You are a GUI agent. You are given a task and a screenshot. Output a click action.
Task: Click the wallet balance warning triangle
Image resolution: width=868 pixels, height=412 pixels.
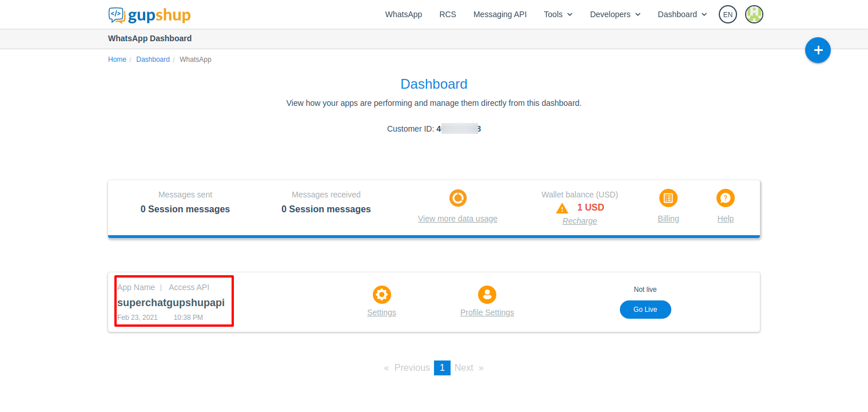[x=562, y=208]
